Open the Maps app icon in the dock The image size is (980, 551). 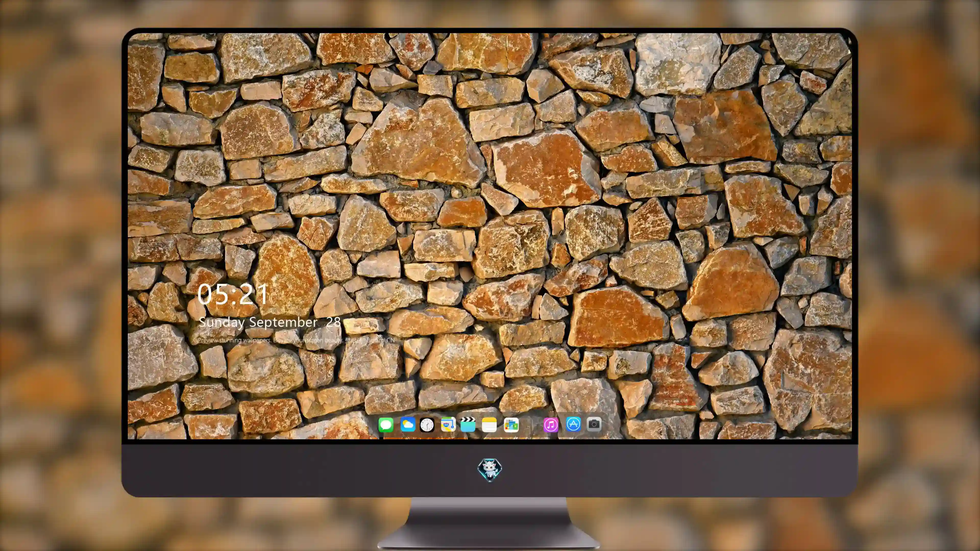pos(448,424)
